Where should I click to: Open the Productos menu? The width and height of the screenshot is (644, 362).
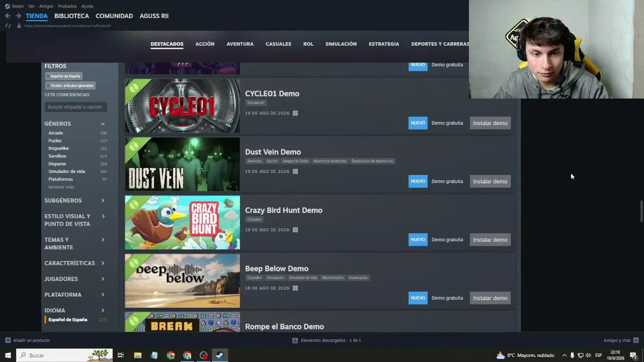(67, 6)
